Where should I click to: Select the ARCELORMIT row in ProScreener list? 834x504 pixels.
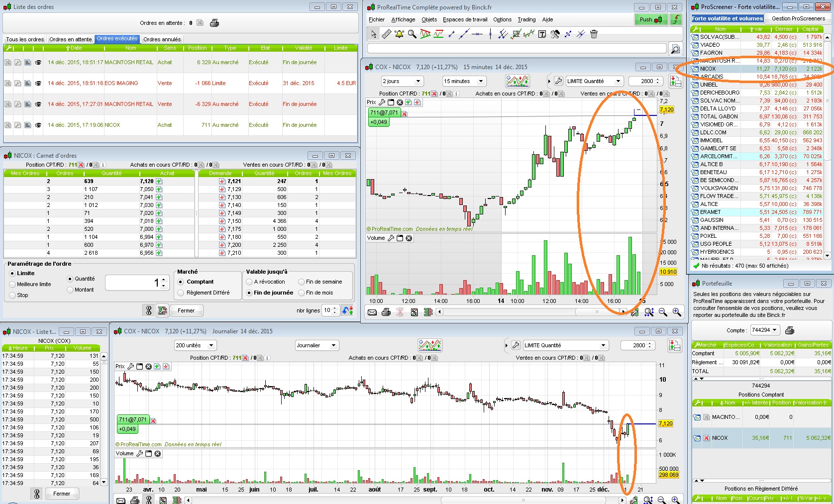pyautogui.click(x=756, y=156)
